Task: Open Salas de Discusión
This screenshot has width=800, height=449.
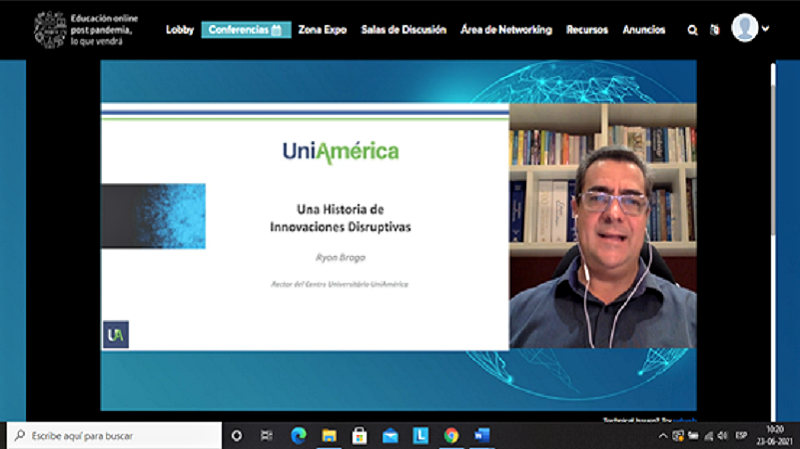Action: [x=404, y=30]
